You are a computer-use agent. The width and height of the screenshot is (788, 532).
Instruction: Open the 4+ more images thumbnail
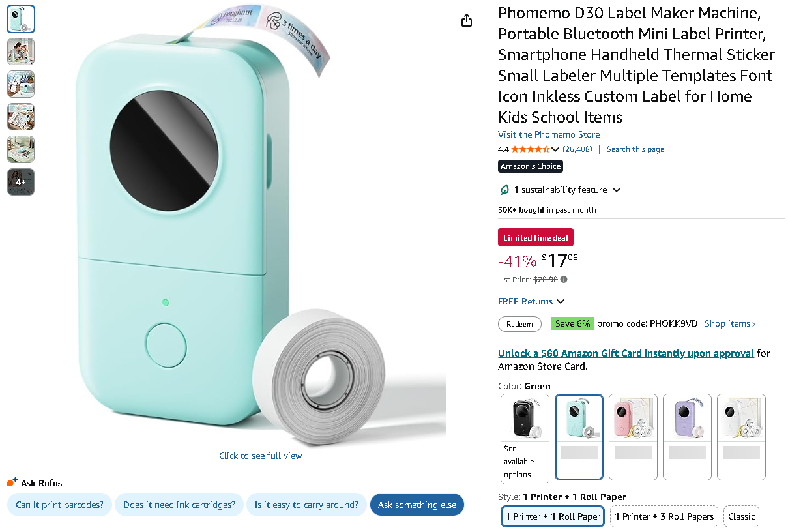pyautogui.click(x=21, y=182)
